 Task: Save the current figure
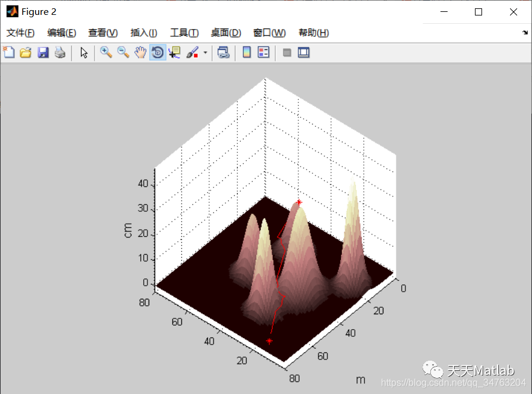click(43, 52)
